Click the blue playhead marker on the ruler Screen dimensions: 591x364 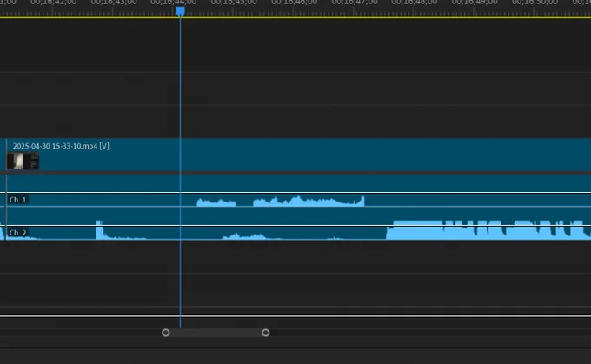pyautogui.click(x=180, y=11)
